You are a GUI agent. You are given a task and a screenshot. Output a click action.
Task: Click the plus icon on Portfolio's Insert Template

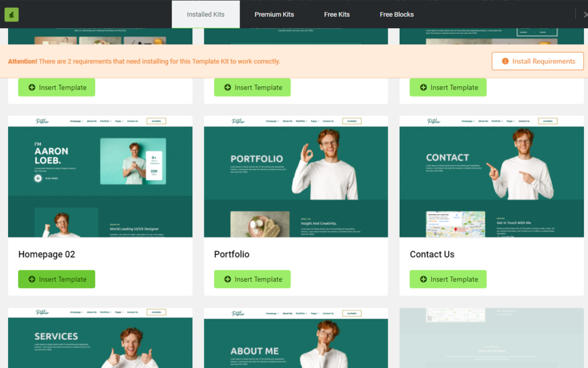pyautogui.click(x=227, y=279)
